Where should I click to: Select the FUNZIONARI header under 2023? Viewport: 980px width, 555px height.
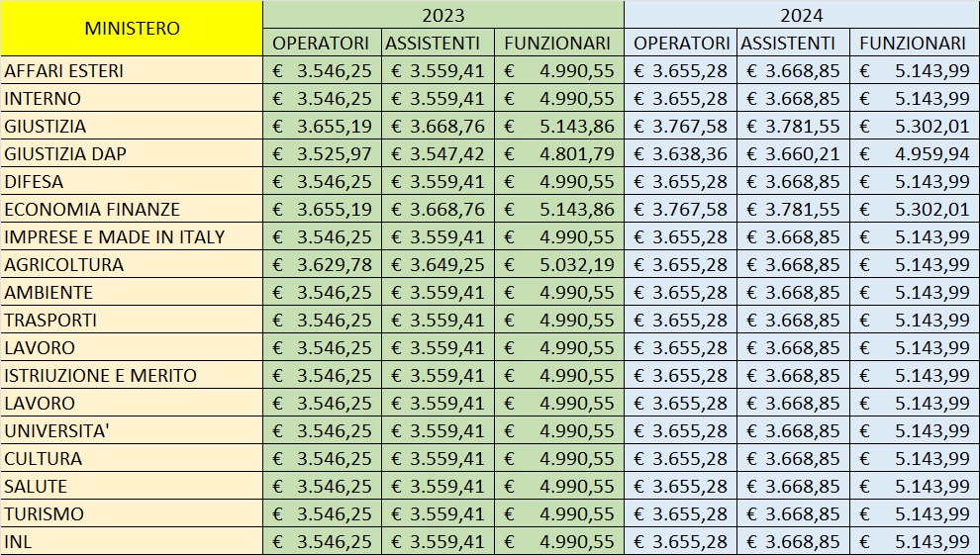click(x=558, y=43)
